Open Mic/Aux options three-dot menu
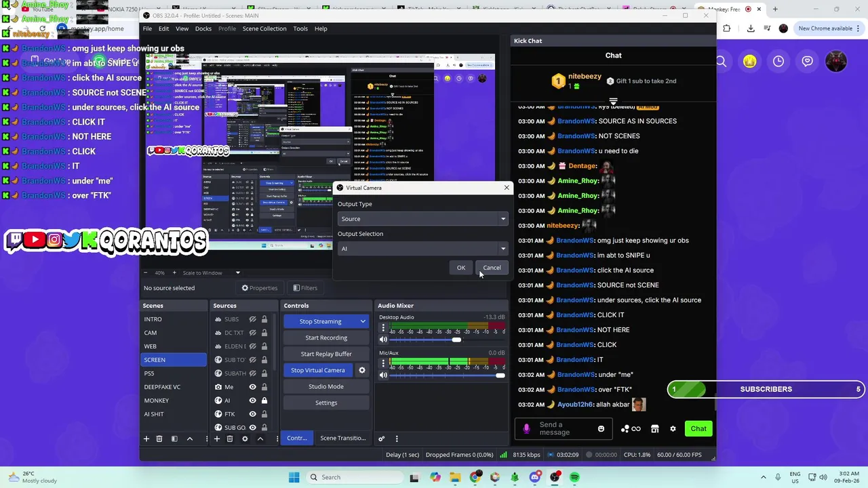This screenshot has height=488, width=868. (383, 363)
